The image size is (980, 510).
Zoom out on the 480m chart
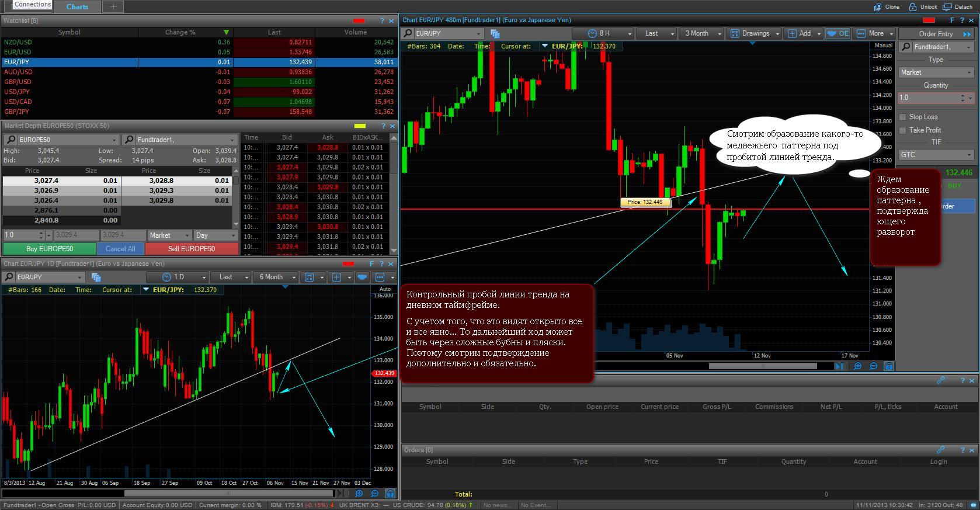click(873, 366)
